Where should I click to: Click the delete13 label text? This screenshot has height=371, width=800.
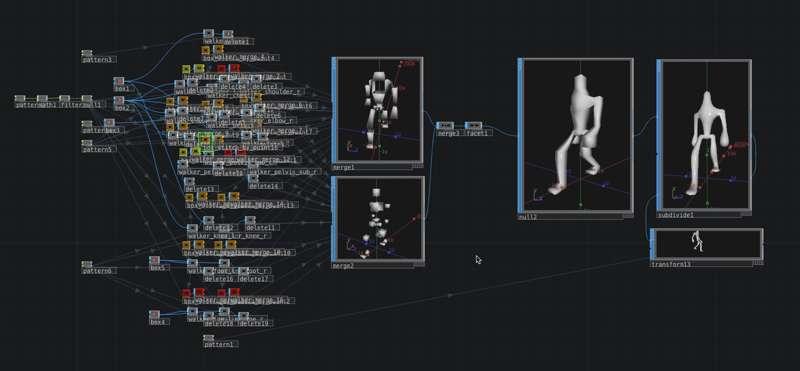[x=199, y=189]
